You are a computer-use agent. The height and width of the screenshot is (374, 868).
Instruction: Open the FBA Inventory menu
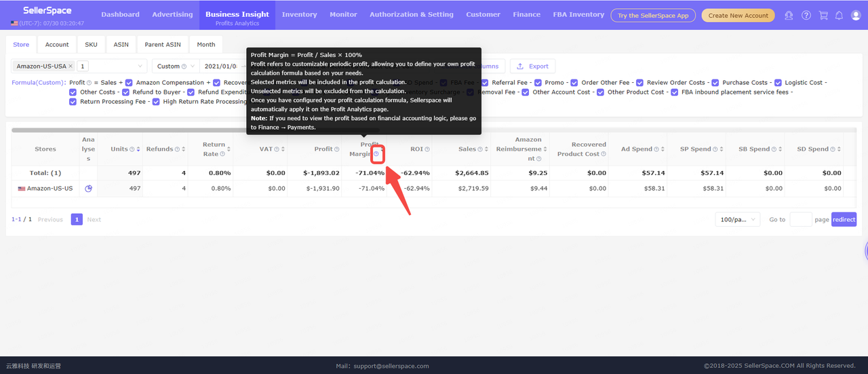(x=578, y=14)
